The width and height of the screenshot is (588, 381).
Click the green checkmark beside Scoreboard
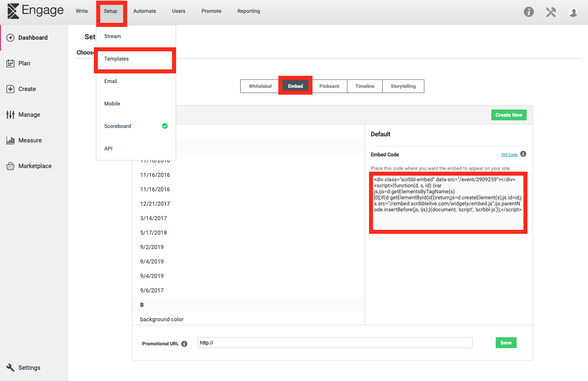pyautogui.click(x=165, y=126)
